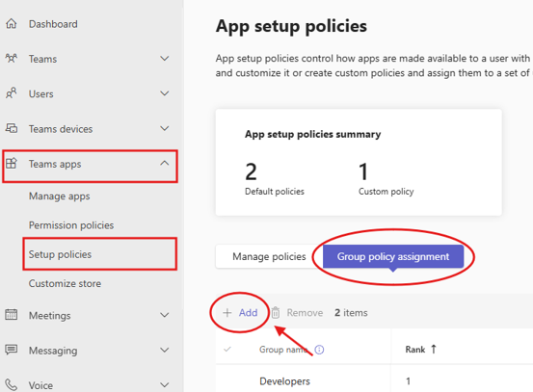This screenshot has width=533, height=392.
Task: Click the Teams devices icon
Action: click(x=12, y=128)
